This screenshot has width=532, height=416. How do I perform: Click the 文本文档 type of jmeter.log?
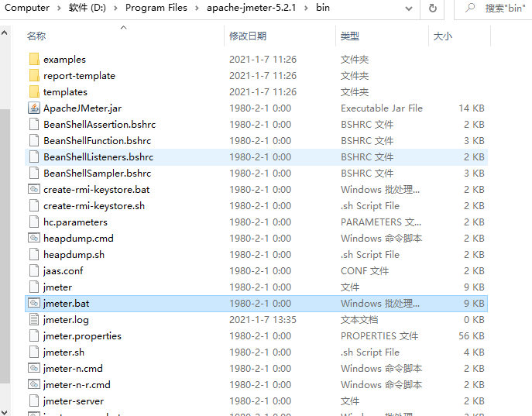click(x=359, y=320)
